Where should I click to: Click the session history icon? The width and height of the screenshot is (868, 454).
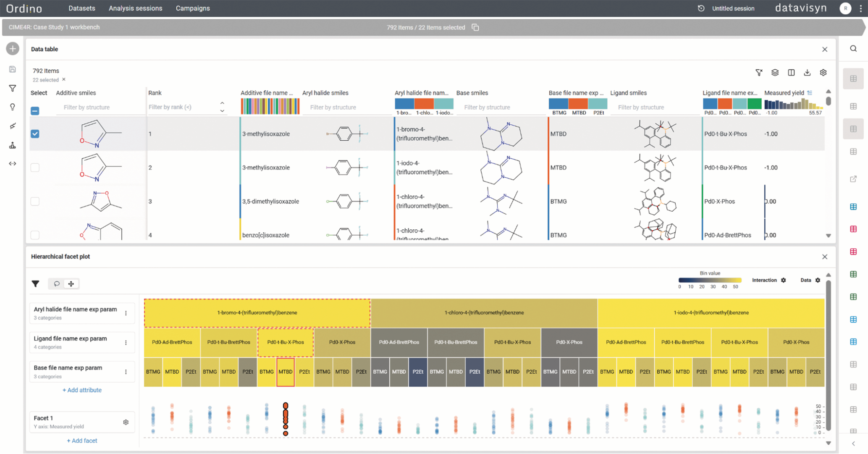click(701, 8)
